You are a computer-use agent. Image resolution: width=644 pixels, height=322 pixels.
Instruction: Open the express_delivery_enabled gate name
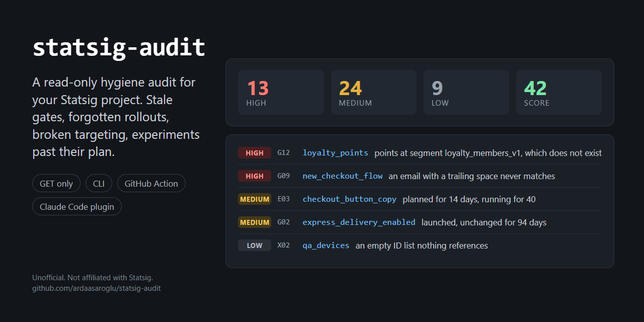359,222
